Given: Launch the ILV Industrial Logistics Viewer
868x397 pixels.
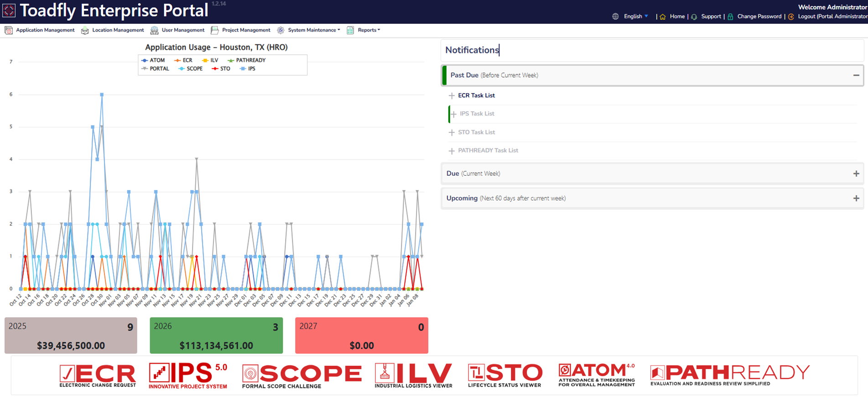Looking at the screenshot, I should point(413,375).
